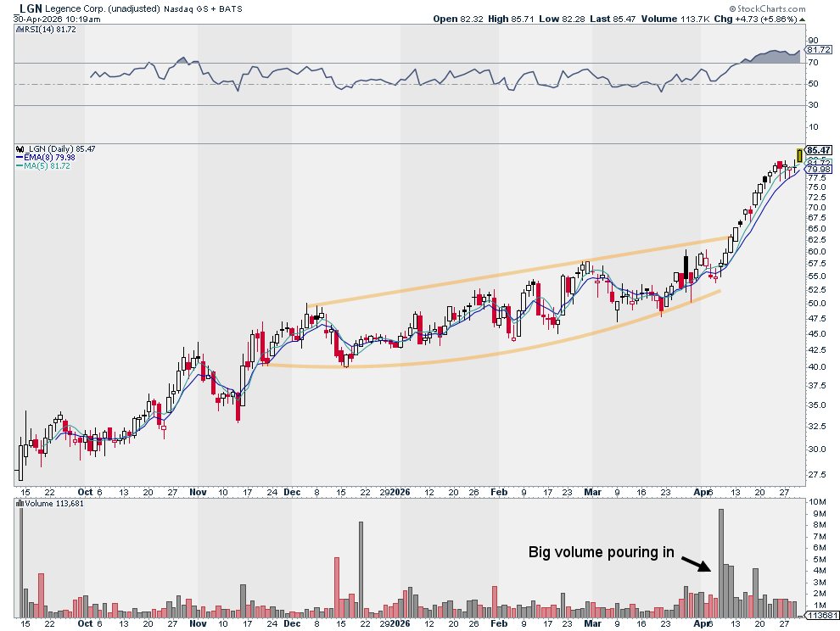
Task: Click the Volume 113.7K header value
Action: click(675, 19)
